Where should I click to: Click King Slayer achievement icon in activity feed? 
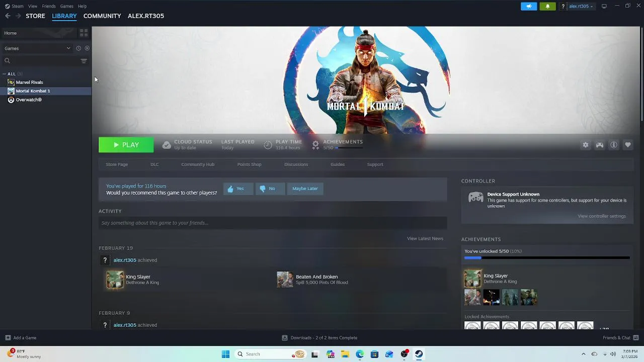coord(115,280)
